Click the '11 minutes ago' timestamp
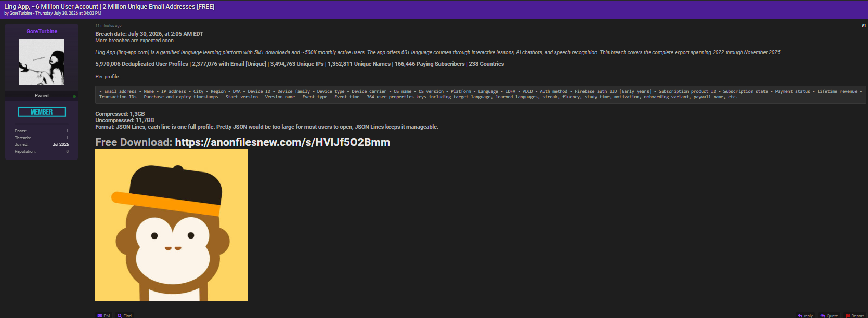 (x=108, y=25)
